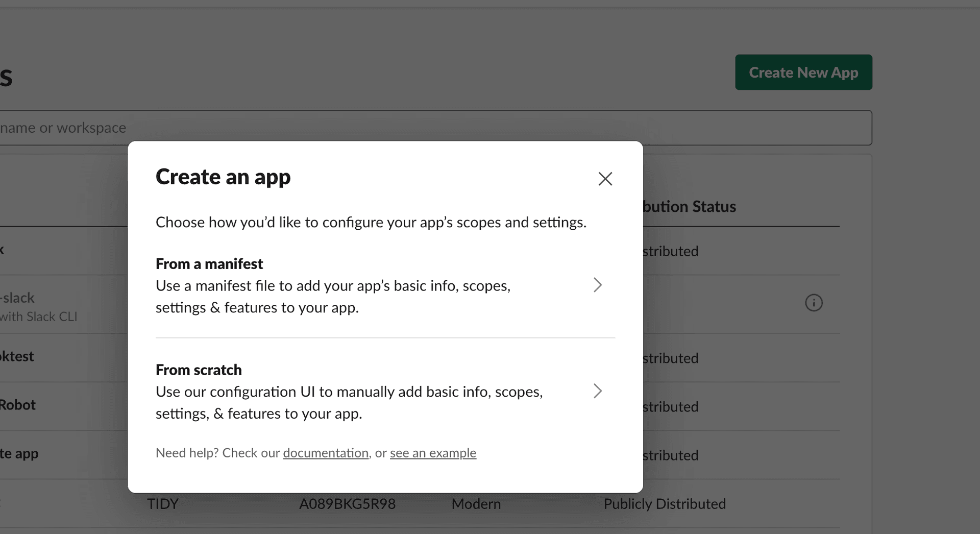The image size is (980, 534).
Task: Click the app ID A089BKG5R98
Action: 348,504
